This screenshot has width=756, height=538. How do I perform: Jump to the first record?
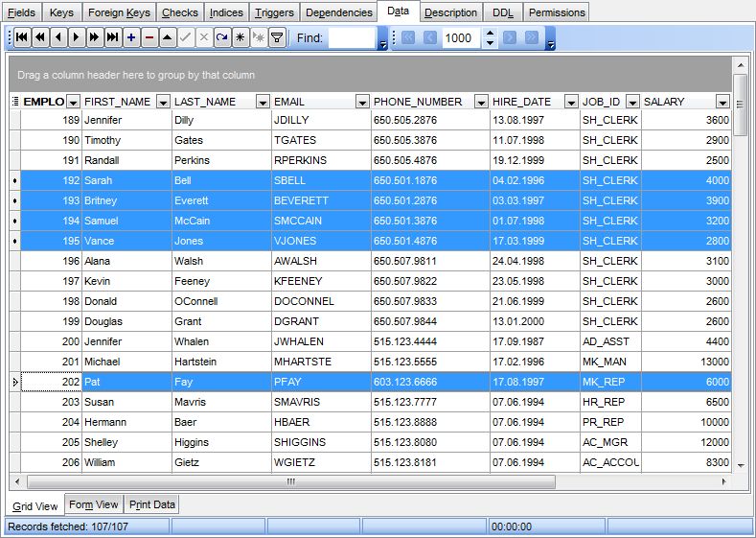(x=21, y=38)
